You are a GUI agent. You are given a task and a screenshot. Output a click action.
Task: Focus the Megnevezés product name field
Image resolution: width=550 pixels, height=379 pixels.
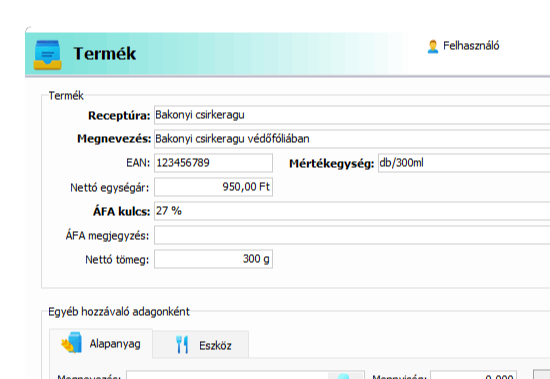(x=352, y=139)
